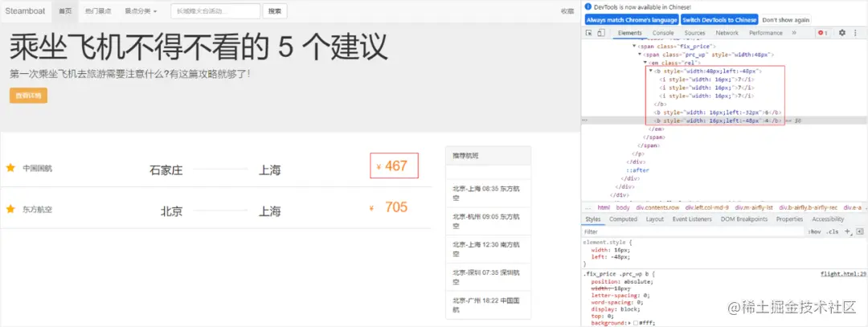Click 收藏 at the navbar right
868x327 pixels.
(x=567, y=11)
